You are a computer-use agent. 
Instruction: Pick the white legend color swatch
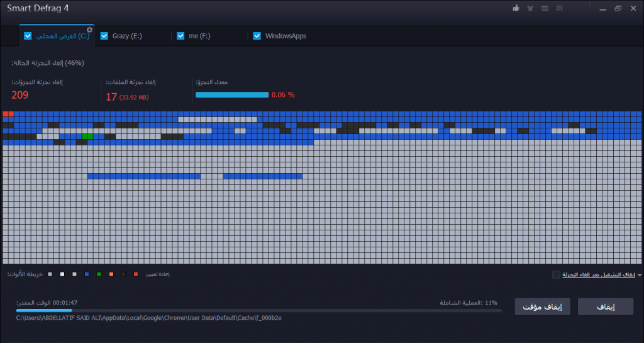click(62, 274)
